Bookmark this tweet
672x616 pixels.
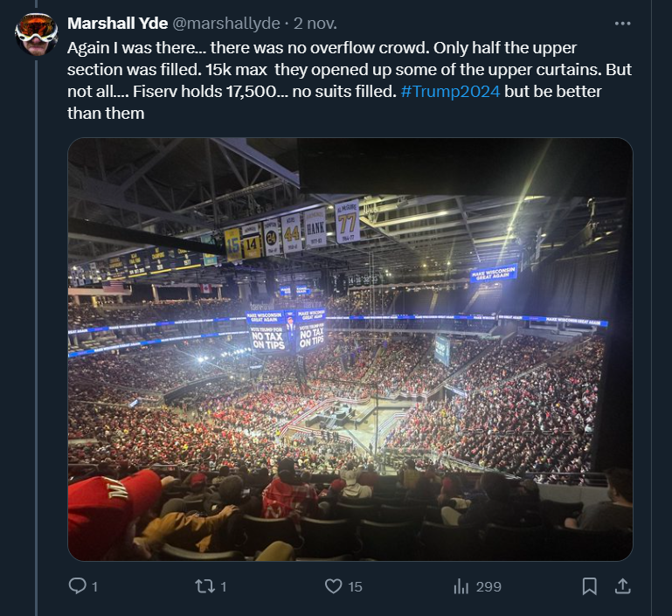coord(589,586)
